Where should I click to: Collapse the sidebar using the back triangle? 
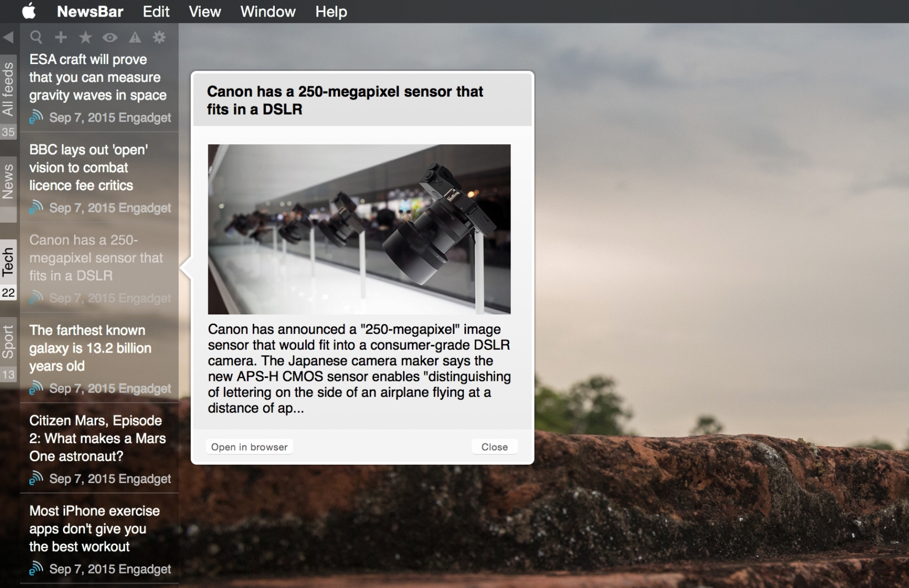click(8, 37)
